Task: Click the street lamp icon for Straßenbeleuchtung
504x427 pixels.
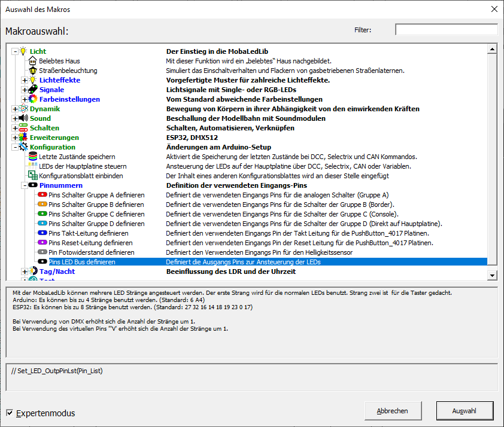Action: tap(33, 71)
